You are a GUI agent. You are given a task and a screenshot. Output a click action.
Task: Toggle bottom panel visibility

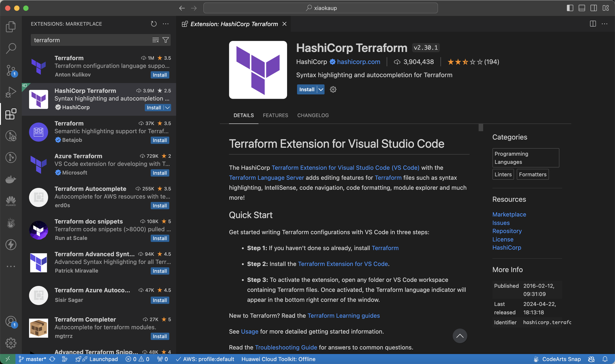(x=582, y=8)
